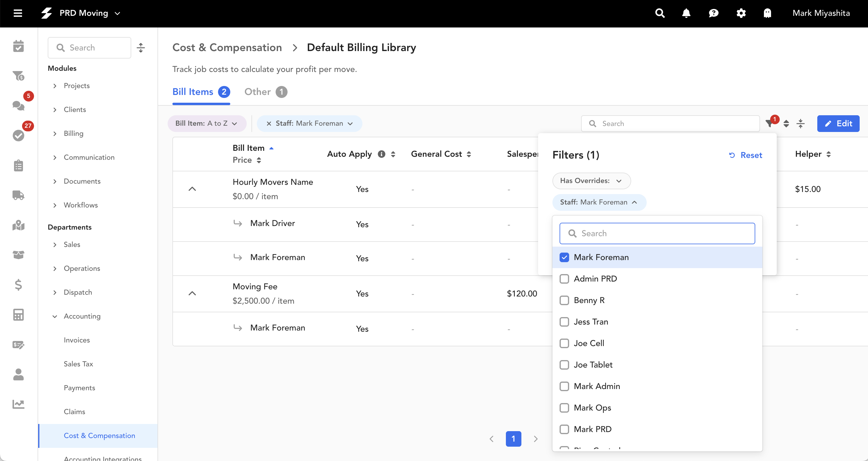Uncheck the Mark Foreman checkbox
Image resolution: width=868 pixels, height=461 pixels.
(x=564, y=257)
